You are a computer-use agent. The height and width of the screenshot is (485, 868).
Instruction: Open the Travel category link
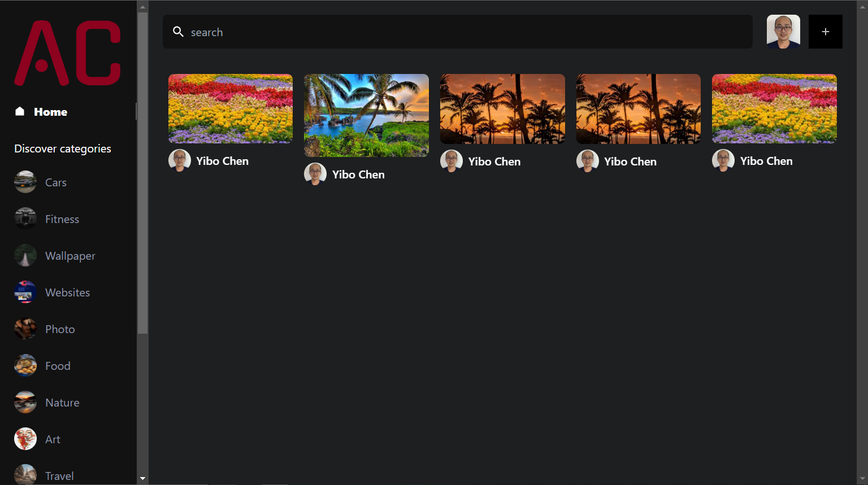point(59,475)
